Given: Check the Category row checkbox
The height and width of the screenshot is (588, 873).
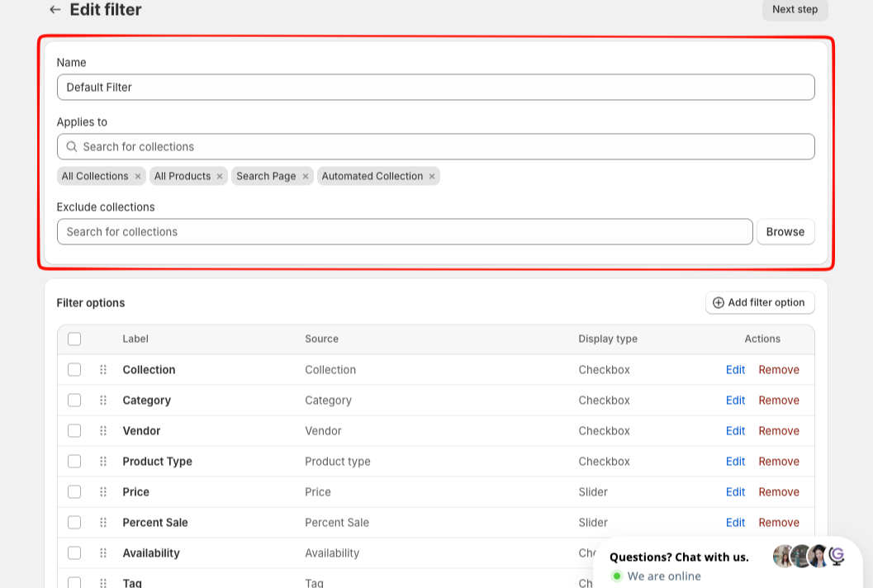Looking at the screenshot, I should 74,401.
